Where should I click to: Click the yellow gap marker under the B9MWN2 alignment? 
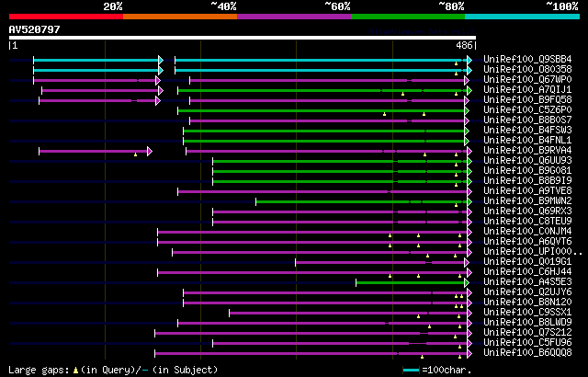(x=456, y=205)
